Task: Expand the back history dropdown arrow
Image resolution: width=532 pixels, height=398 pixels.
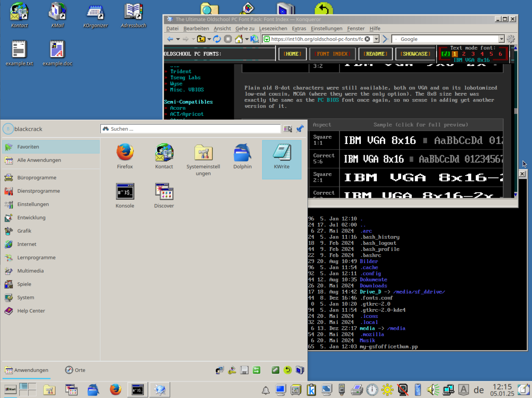Action: click(x=178, y=39)
